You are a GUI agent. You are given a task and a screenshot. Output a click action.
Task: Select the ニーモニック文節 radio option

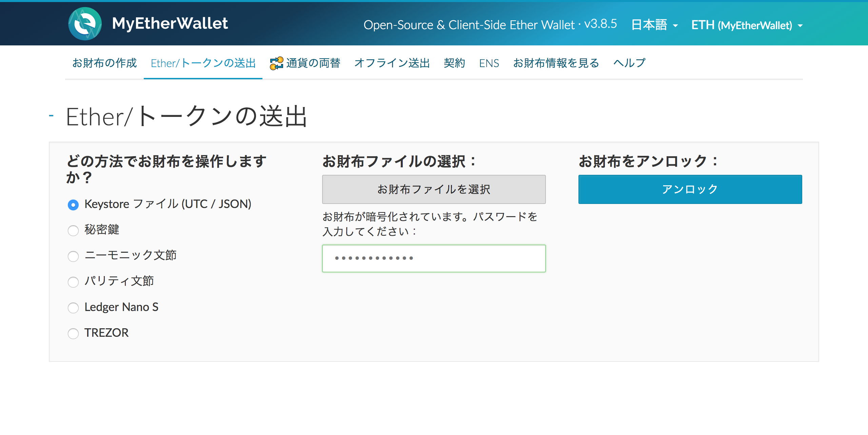(73, 256)
